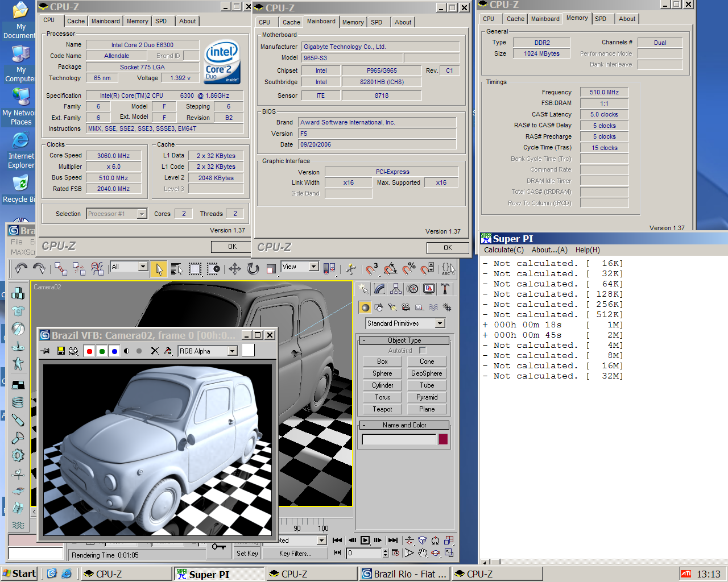This screenshot has height=582, width=728.
Task: Click the Use Pivot Point Center icon
Action: click(x=329, y=268)
